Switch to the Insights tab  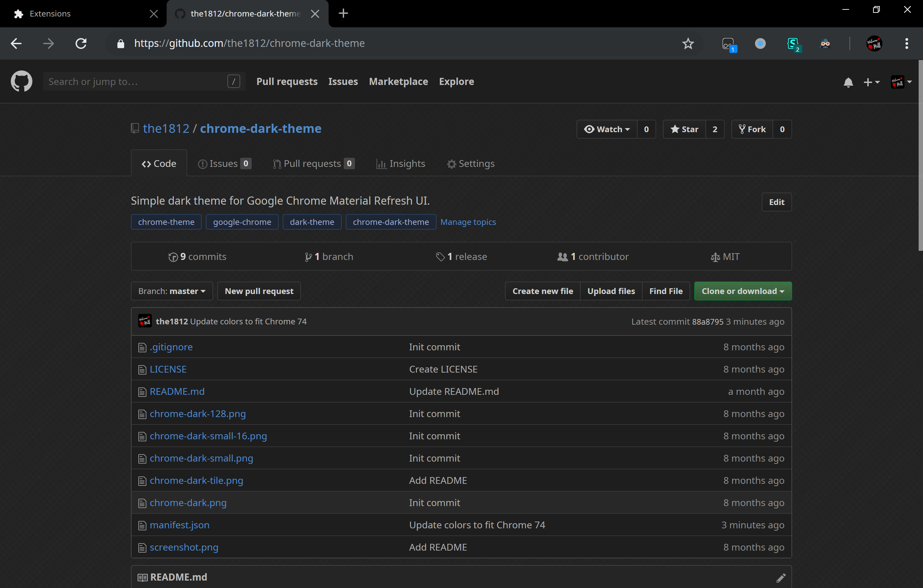click(400, 164)
